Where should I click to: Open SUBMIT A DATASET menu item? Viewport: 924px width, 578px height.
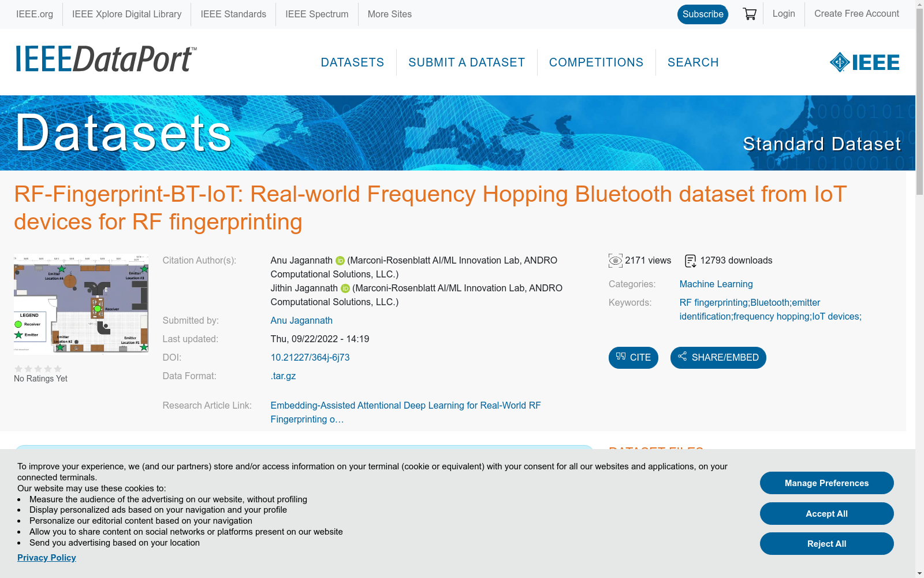[467, 62]
